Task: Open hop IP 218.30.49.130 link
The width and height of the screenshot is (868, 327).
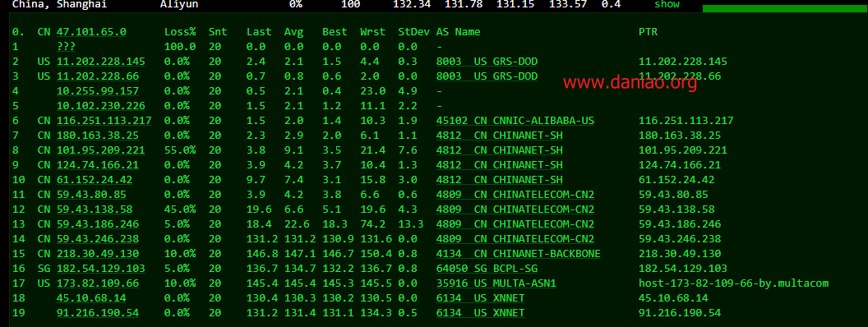Action: 98,254
